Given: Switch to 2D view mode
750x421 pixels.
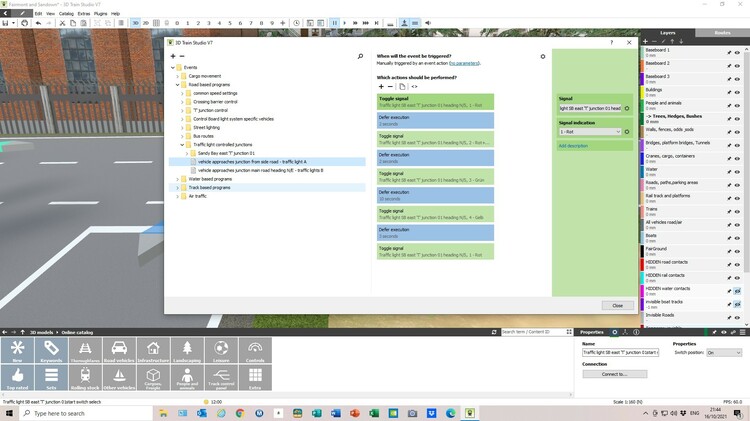Looking at the screenshot, I should point(146,23).
